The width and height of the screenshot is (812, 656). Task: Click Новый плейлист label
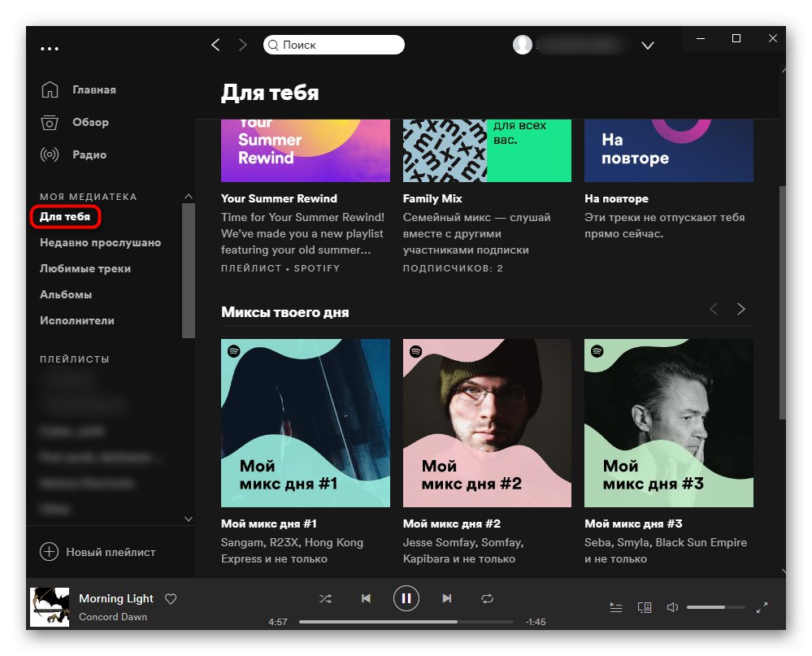coord(111,553)
